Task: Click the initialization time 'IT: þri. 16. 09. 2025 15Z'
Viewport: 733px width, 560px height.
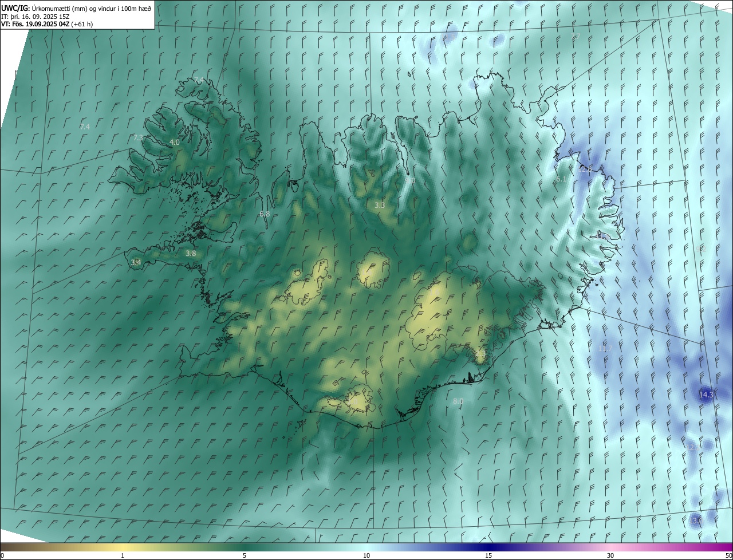Action: tap(35, 17)
